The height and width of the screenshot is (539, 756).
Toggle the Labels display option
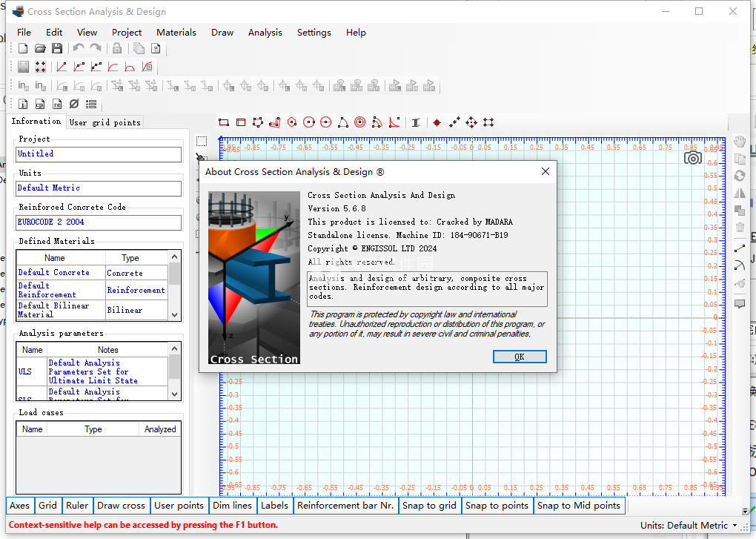[274, 505]
